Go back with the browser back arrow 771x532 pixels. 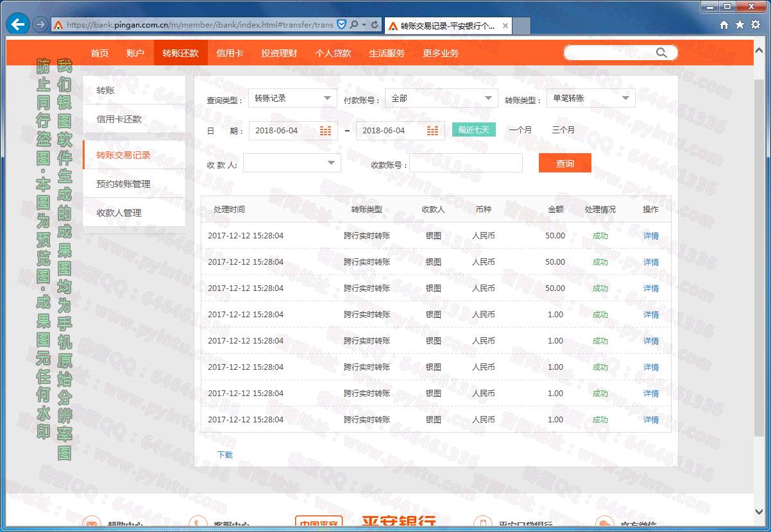[x=17, y=24]
